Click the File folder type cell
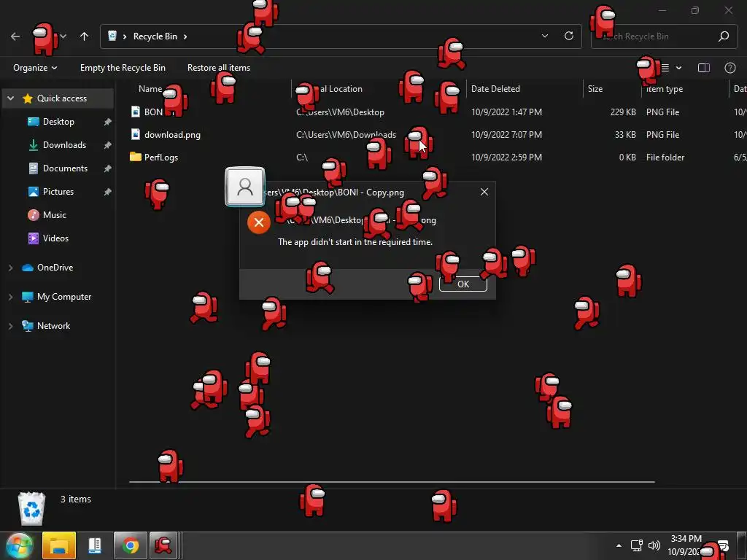Screen dimensions: 747x560 point(665,157)
